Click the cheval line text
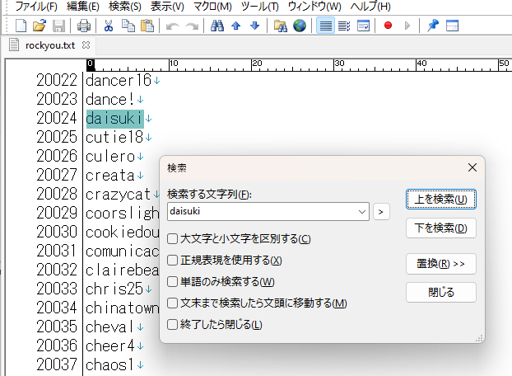 coord(110,327)
